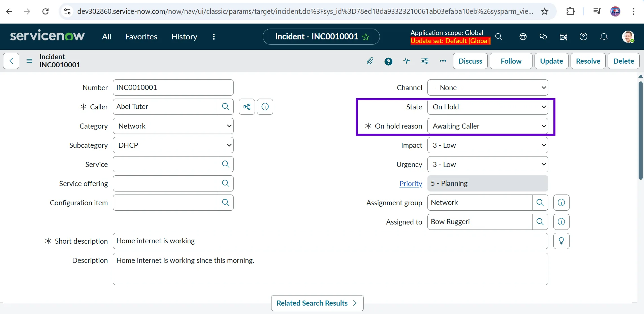Click the Short description suggestion lightbulb icon
Viewport: 644px width, 314px height.
[561, 241]
